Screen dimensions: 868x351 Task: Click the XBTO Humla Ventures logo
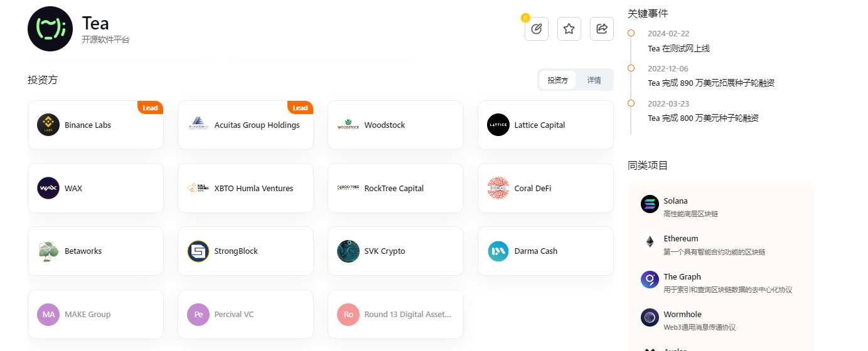click(x=198, y=188)
